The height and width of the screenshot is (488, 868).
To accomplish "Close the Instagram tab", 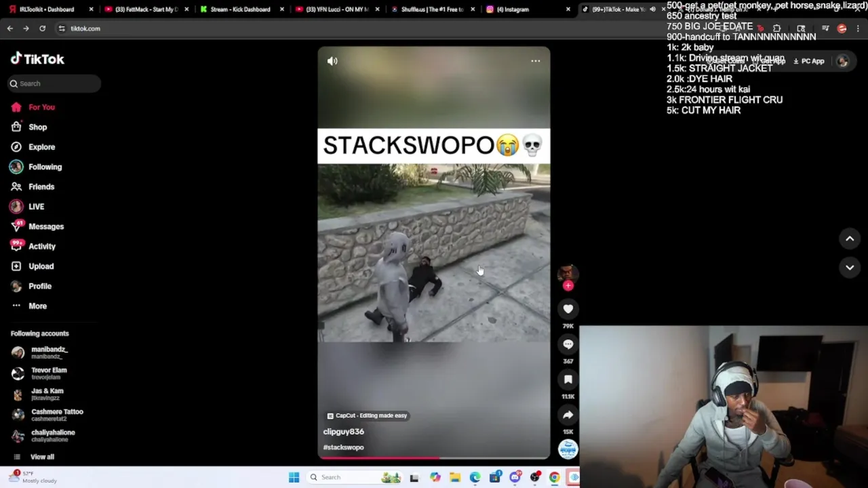I will pyautogui.click(x=568, y=9).
